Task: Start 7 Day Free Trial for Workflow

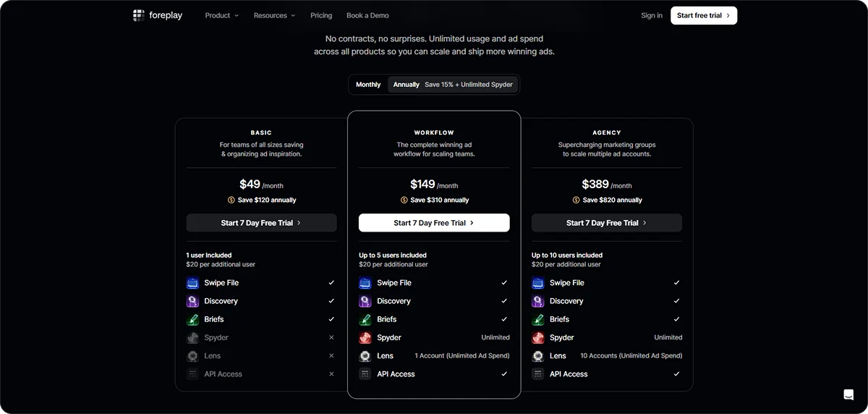Action: coord(434,223)
